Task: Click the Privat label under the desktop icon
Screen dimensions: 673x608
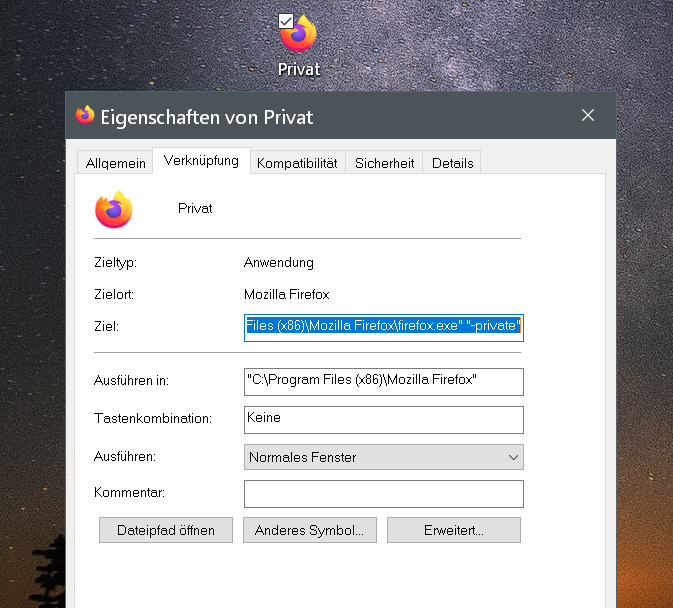Action: pyautogui.click(x=299, y=69)
